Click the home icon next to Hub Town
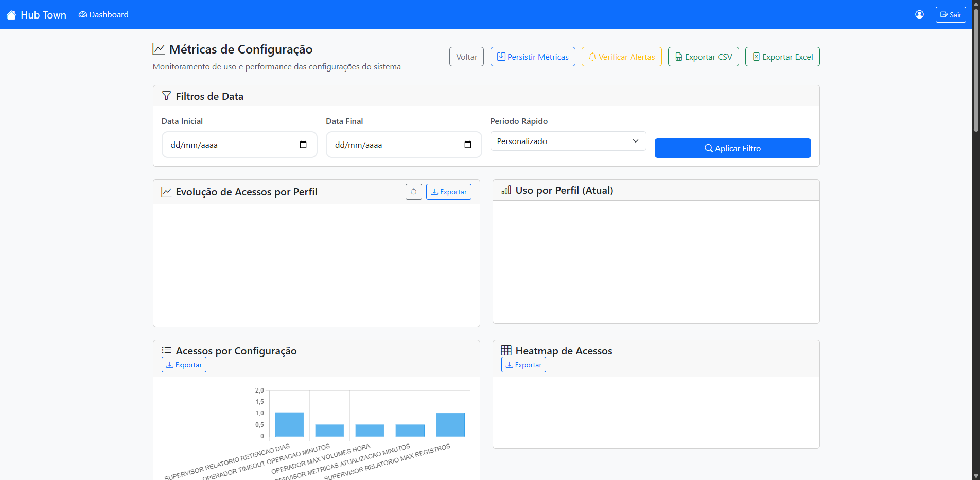 [x=11, y=14]
